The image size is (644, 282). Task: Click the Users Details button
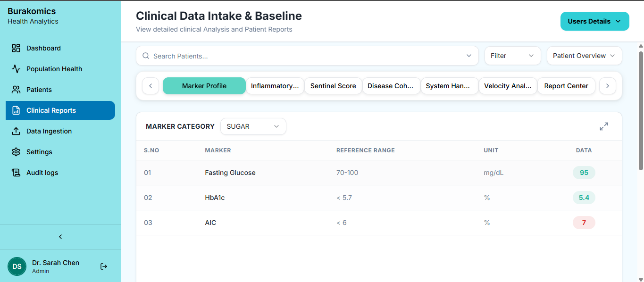pyautogui.click(x=594, y=21)
